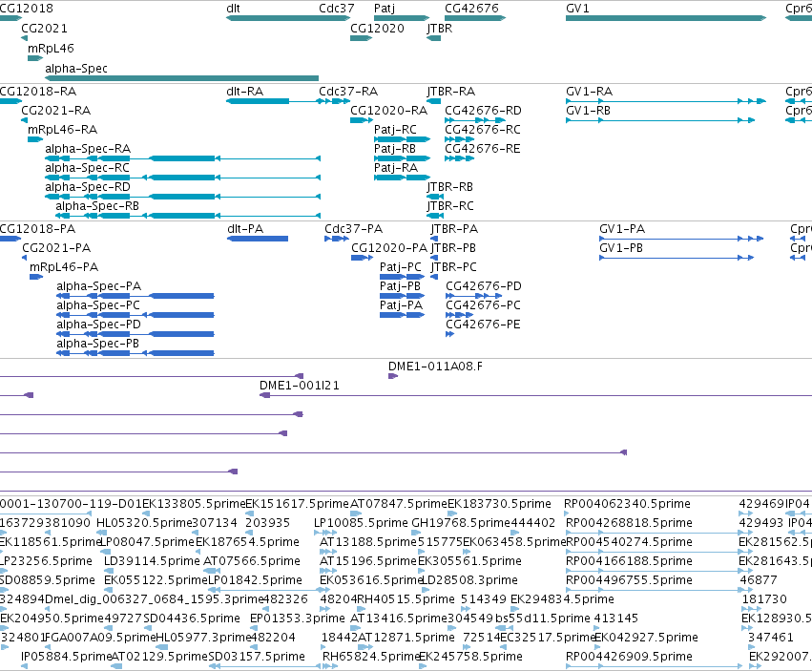Select the JTBR-RA transcript label

coord(451,92)
